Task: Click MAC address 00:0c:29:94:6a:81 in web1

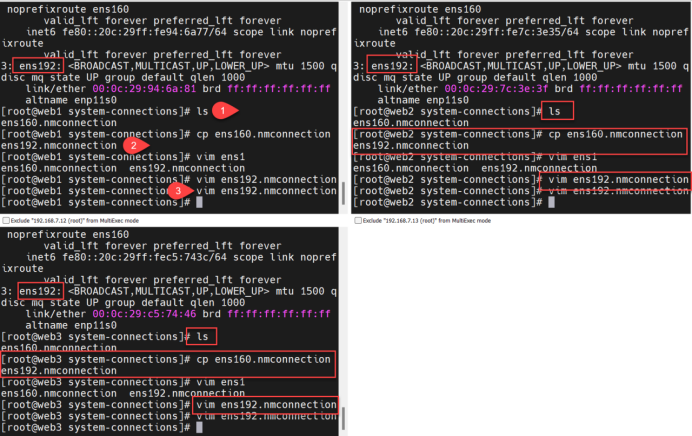Action: 144,89
